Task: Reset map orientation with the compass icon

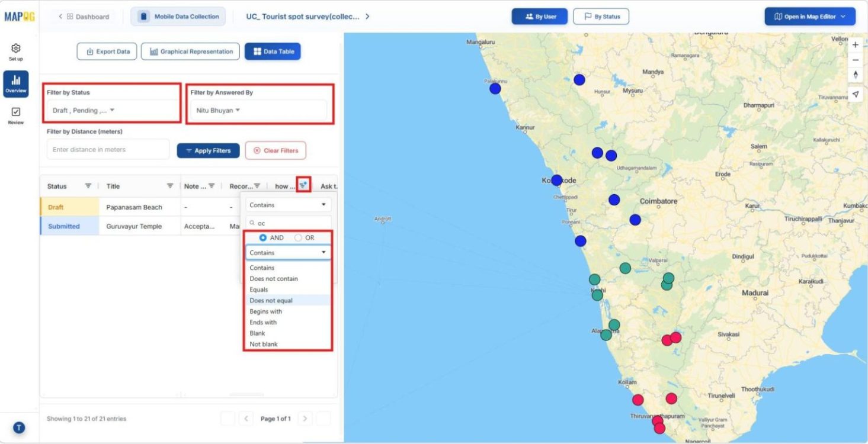Action: click(855, 75)
